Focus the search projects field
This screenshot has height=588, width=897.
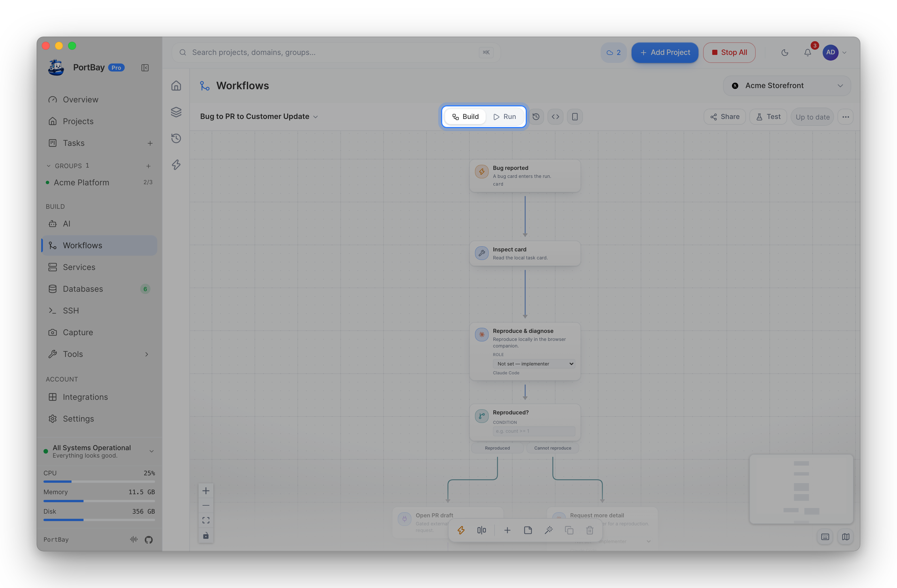pyautogui.click(x=336, y=52)
